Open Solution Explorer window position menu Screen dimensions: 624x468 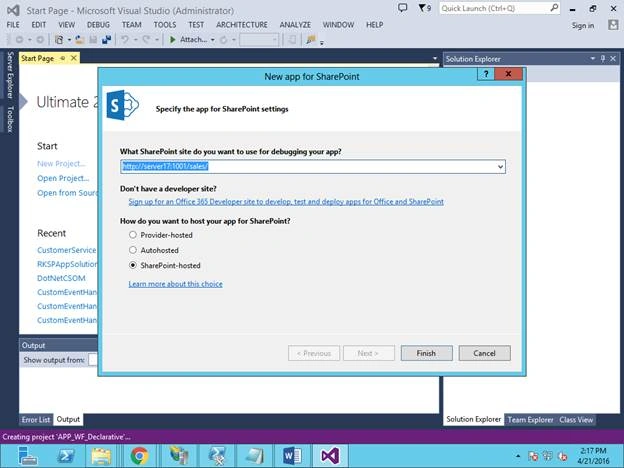click(593, 59)
